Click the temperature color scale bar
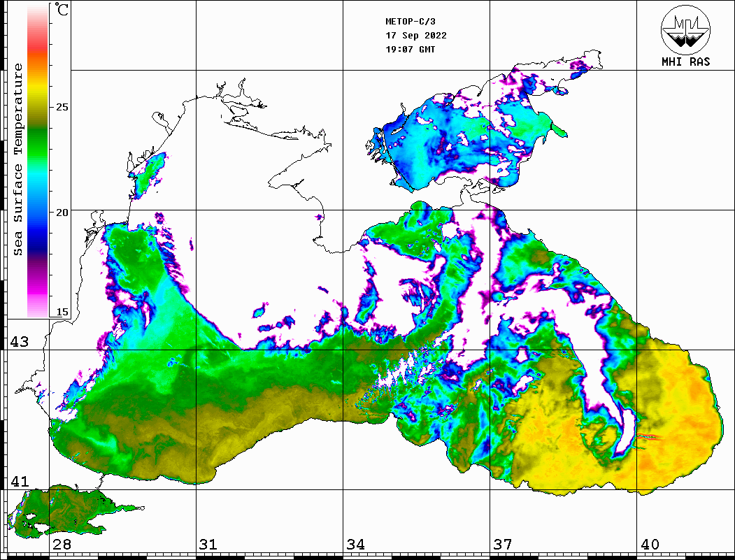Screen dimensions: 735x560 [38, 161]
